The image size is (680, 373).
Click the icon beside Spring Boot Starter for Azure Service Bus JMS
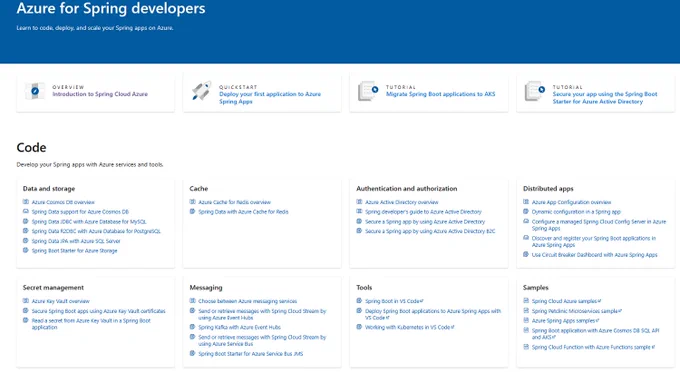coord(193,353)
